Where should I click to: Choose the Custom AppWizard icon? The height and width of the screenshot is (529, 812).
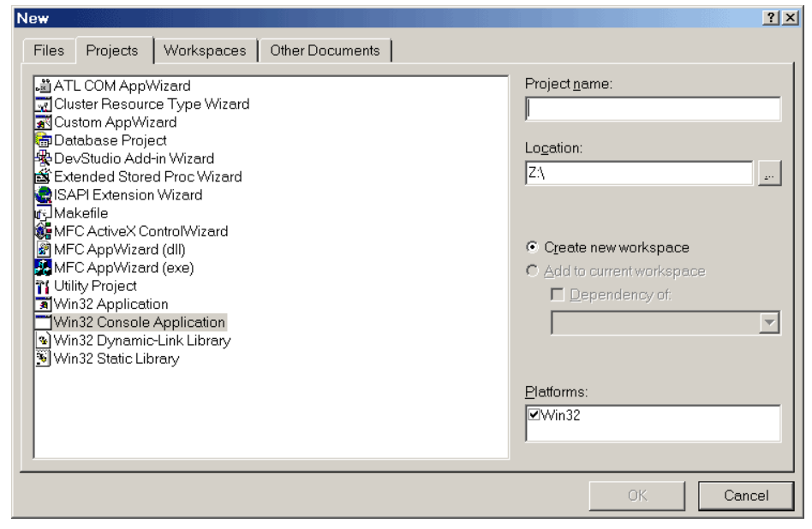(44, 122)
